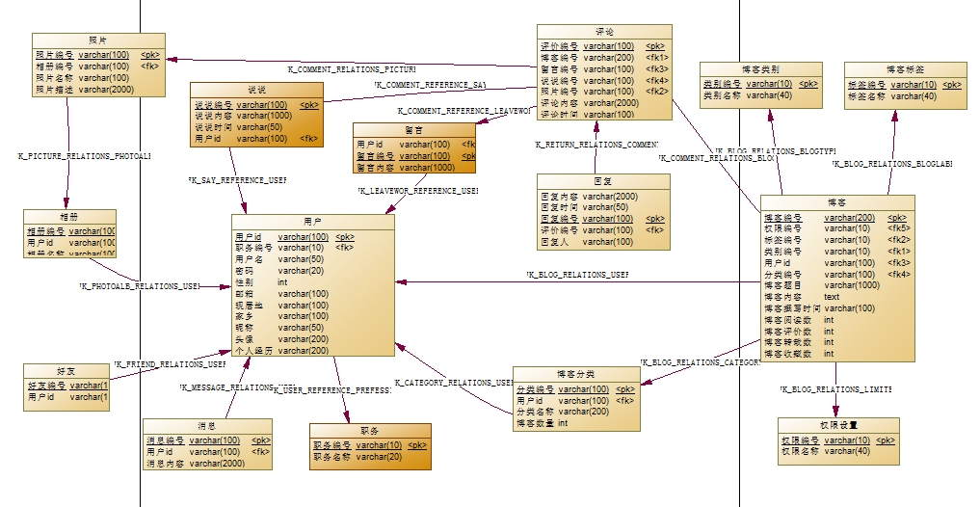Select the 权限设置 table header
Image resolution: width=980 pixels, height=507 pixels.
(x=838, y=425)
